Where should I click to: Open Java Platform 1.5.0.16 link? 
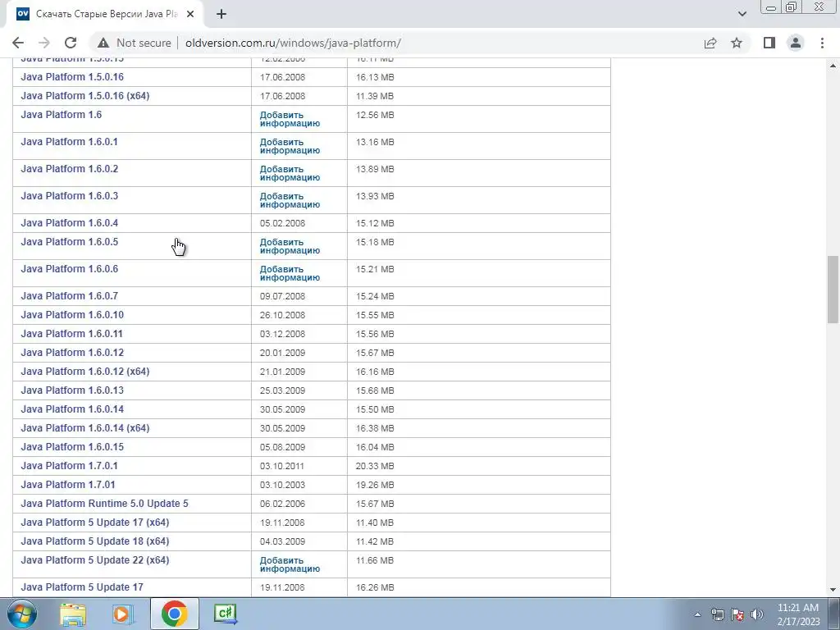72,77
